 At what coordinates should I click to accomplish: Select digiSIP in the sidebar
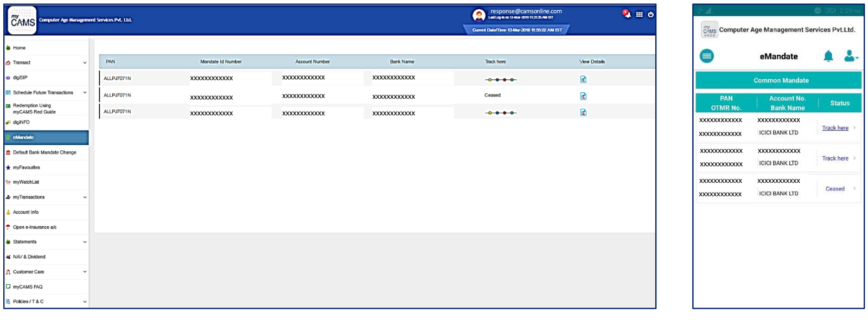point(20,78)
